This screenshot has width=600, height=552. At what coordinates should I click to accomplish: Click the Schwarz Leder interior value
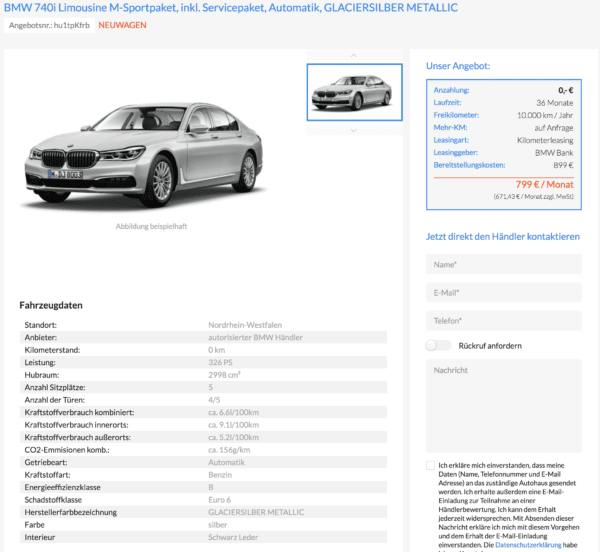pos(233,537)
